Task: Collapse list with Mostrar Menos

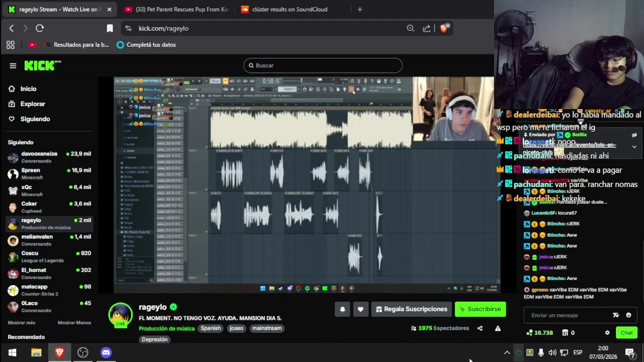Action: pyautogui.click(x=74, y=323)
